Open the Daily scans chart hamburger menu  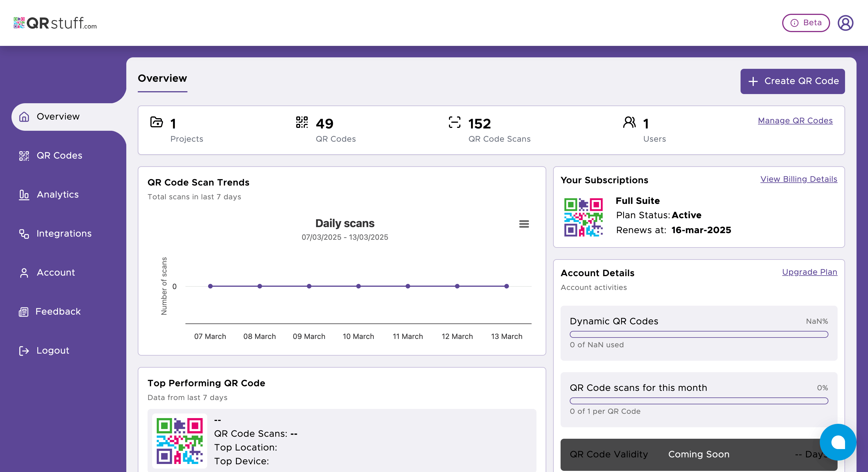[524, 224]
